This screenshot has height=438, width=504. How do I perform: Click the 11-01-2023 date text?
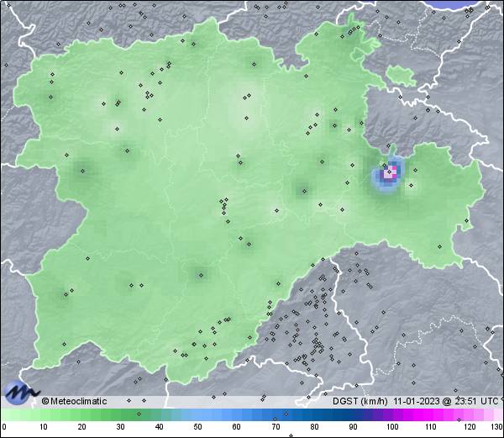click(x=417, y=401)
